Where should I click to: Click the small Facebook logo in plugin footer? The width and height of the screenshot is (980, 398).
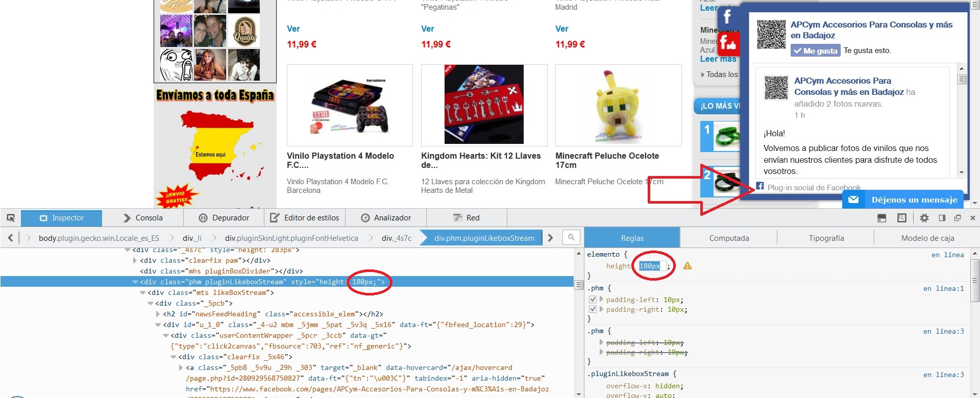760,186
